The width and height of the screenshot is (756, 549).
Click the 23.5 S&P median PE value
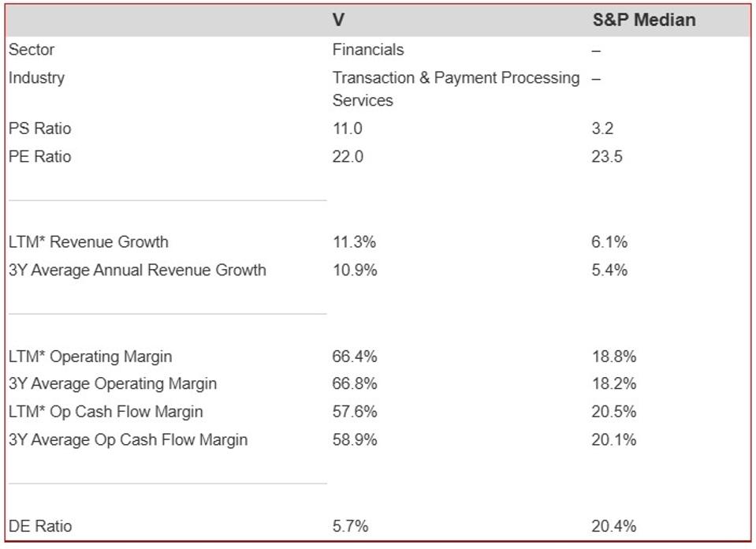pyautogui.click(x=606, y=156)
